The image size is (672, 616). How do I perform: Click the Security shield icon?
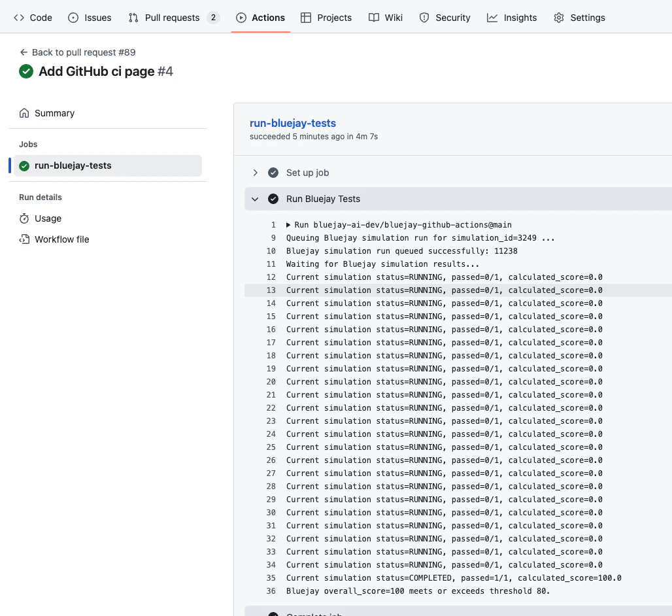(424, 18)
